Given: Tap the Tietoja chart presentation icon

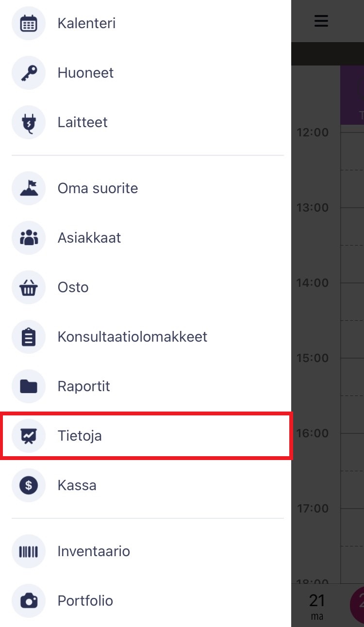Looking at the screenshot, I should coord(29,436).
